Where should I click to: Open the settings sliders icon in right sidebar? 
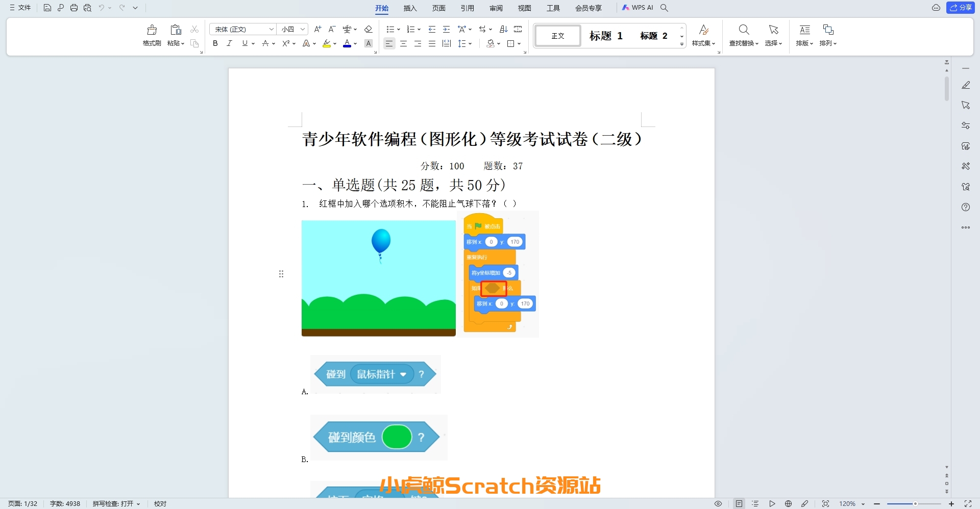point(966,125)
